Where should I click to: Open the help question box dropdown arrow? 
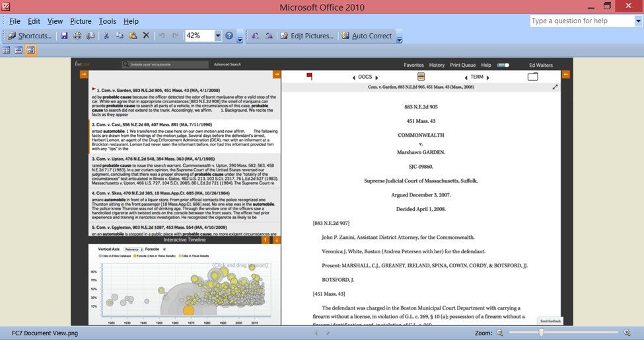[x=638, y=21]
